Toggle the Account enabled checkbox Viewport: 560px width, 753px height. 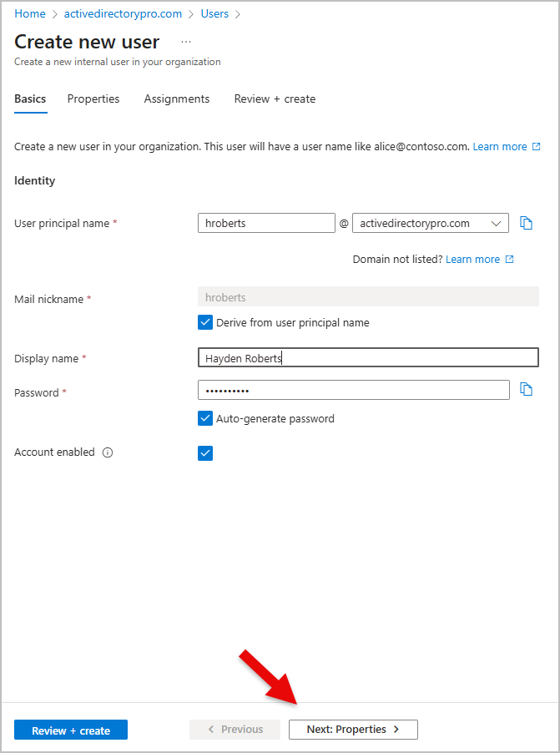coord(205,452)
